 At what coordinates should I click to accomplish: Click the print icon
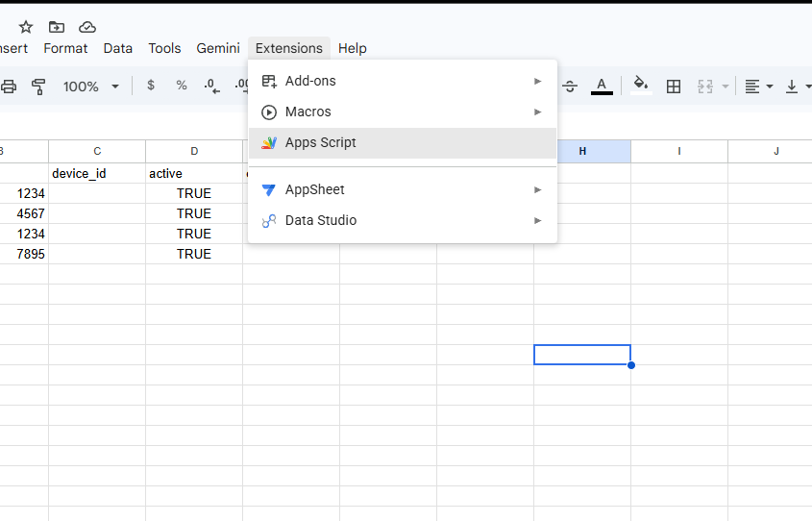(9, 87)
